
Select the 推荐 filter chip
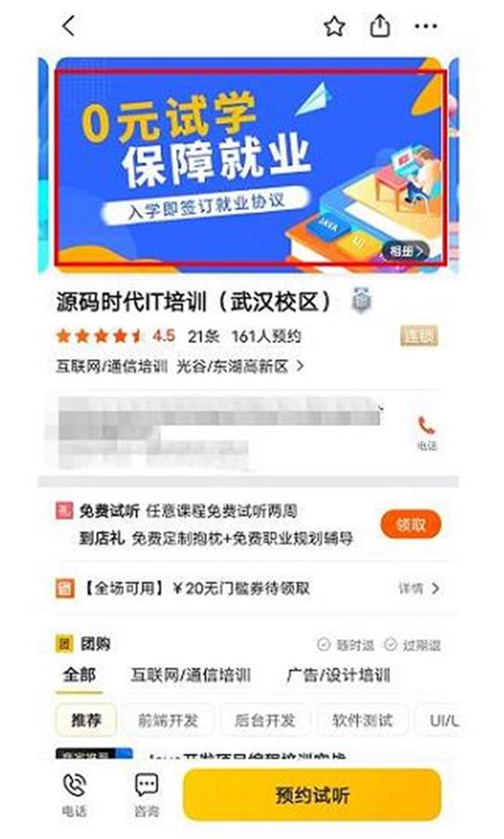(x=86, y=721)
